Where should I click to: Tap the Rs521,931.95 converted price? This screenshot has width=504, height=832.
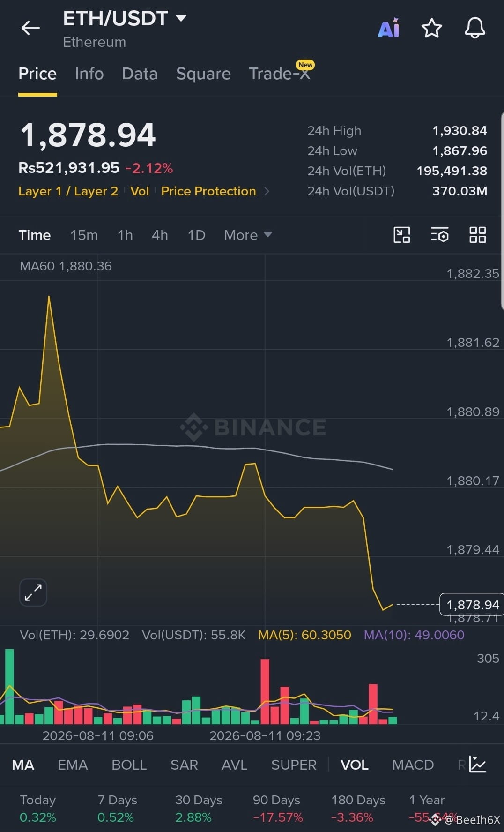tap(69, 168)
